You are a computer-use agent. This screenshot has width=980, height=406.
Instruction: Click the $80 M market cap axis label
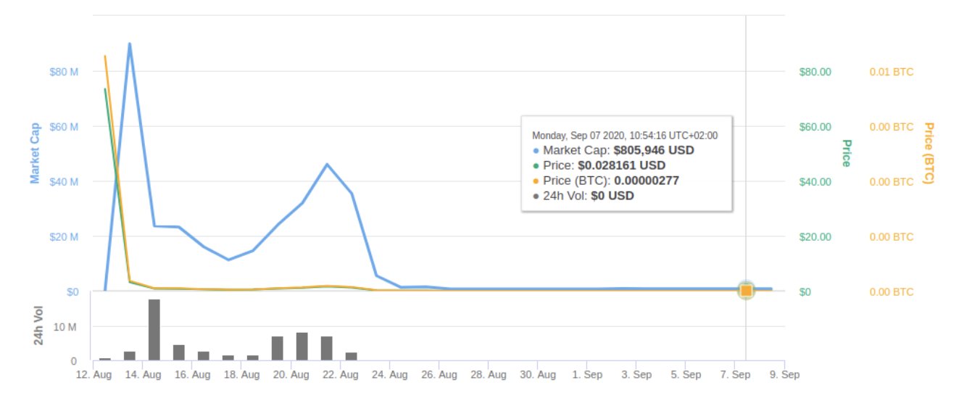pyautogui.click(x=65, y=72)
